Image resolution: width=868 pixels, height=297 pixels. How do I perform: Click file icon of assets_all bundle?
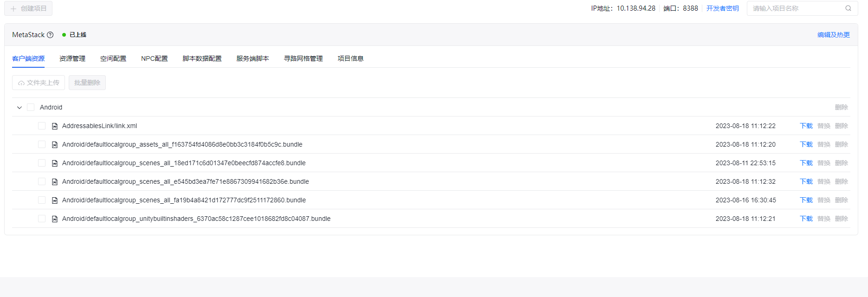(55, 145)
